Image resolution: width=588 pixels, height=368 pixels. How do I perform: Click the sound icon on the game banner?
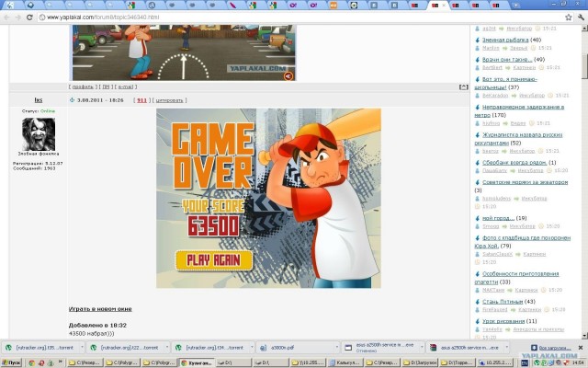pos(288,76)
